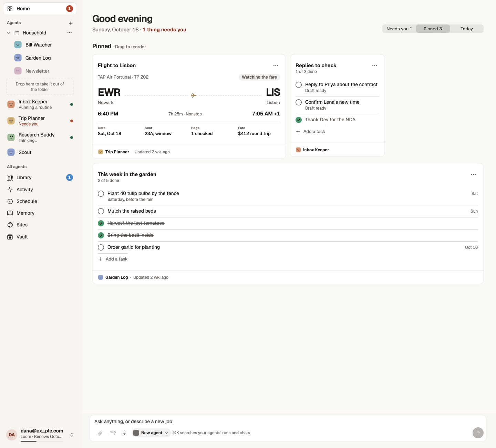Switch to the Needs you tab
Screen dimensions: 496x448
(399, 29)
